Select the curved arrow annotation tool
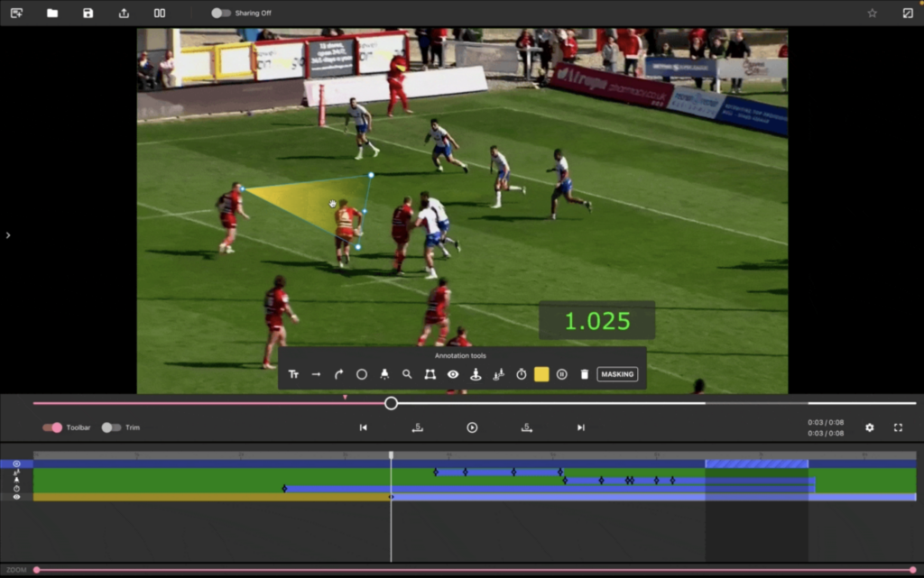The height and width of the screenshot is (578, 924). click(337, 373)
